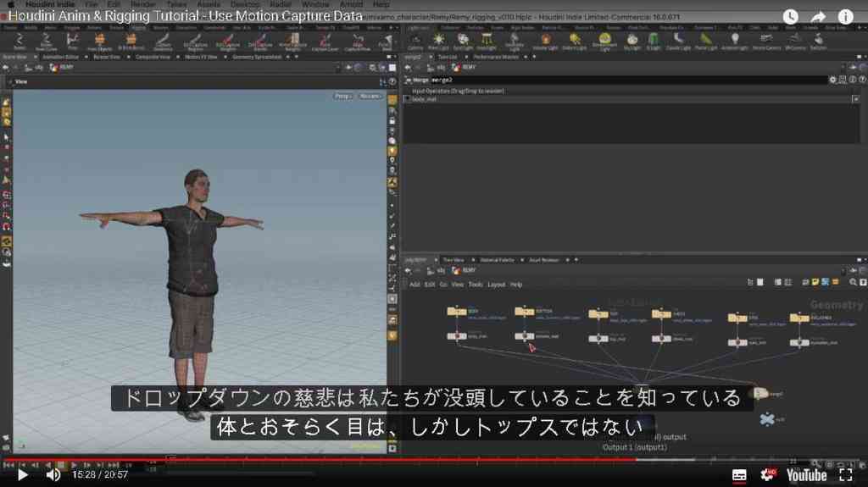
Task: Mute the video volume speaker
Action: click(53, 475)
